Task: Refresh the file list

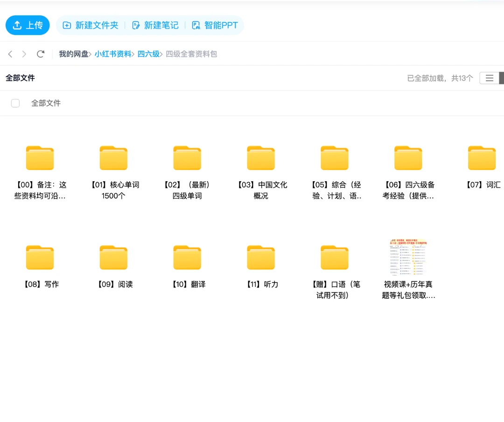Action: click(41, 54)
